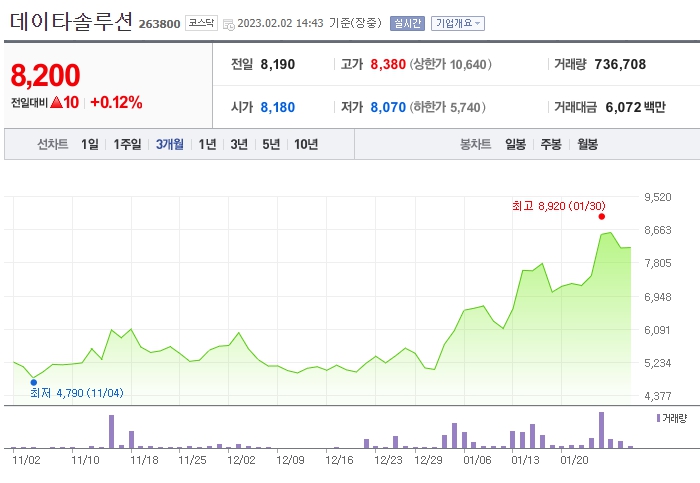The height and width of the screenshot is (483, 700).
Task: Click the 최저 4,790 (11/04) label
Action: coord(77,393)
